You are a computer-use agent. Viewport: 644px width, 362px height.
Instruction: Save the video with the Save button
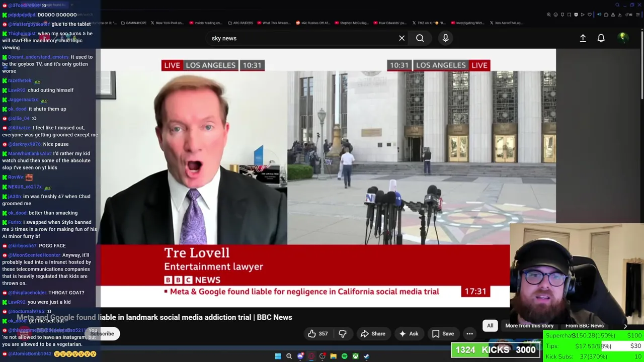(443, 333)
